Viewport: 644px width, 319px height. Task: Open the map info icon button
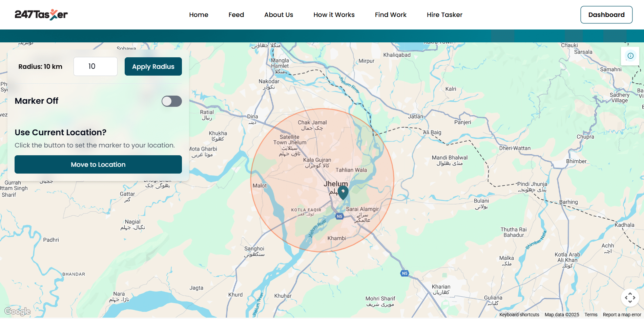[630, 56]
